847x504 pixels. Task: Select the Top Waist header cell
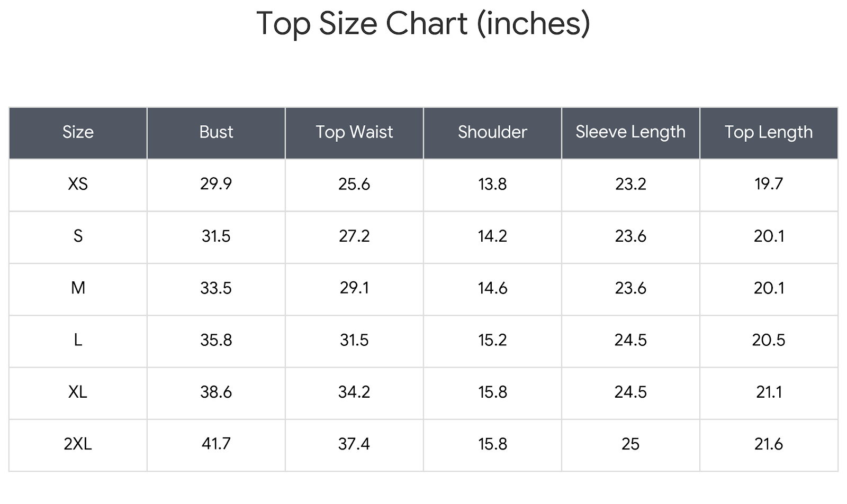354,132
